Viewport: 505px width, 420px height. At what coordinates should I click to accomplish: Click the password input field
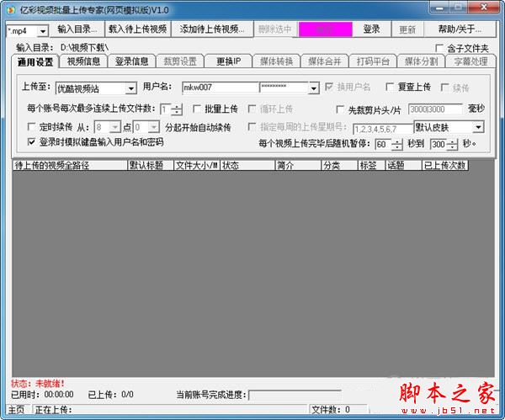click(x=284, y=88)
